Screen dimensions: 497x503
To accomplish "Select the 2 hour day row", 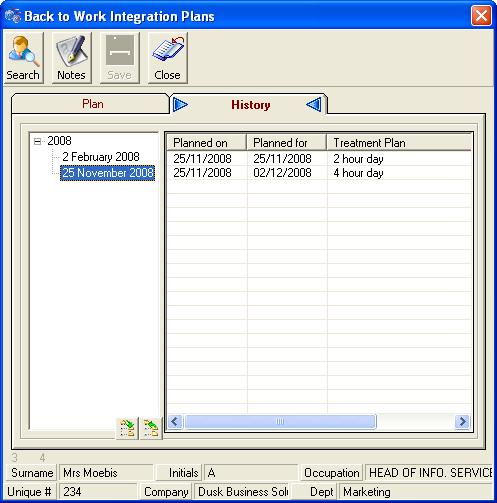I will pos(319,159).
